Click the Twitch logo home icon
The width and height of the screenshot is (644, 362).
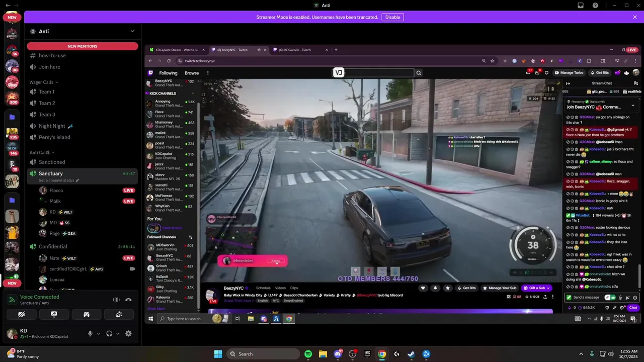(150, 73)
